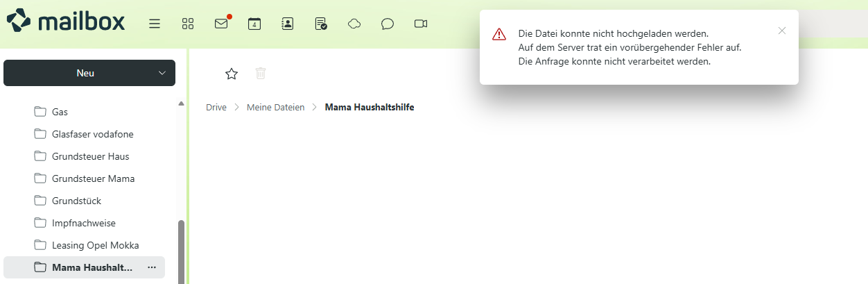Open the Tasks app icon
This screenshot has width=868, height=284.
(x=321, y=24)
